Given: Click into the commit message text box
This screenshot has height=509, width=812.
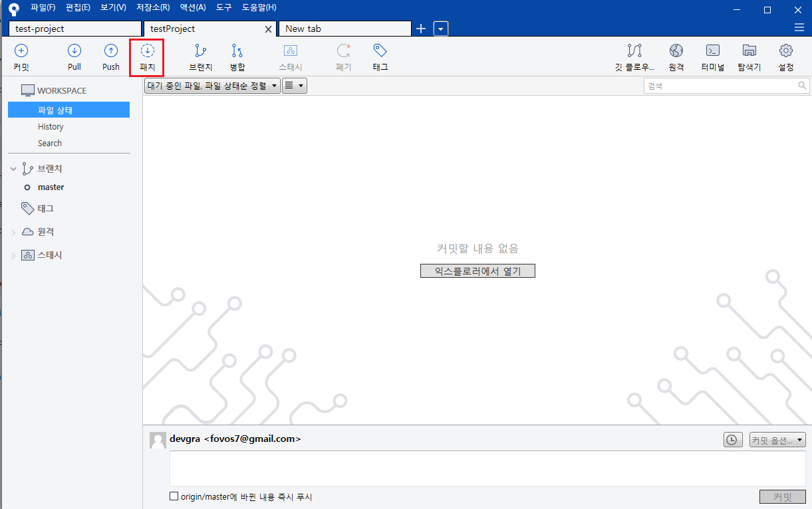Looking at the screenshot, I should coord(487,468).
